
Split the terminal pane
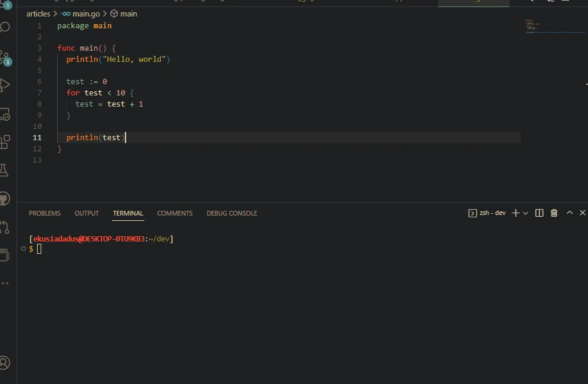pos(539,213)
